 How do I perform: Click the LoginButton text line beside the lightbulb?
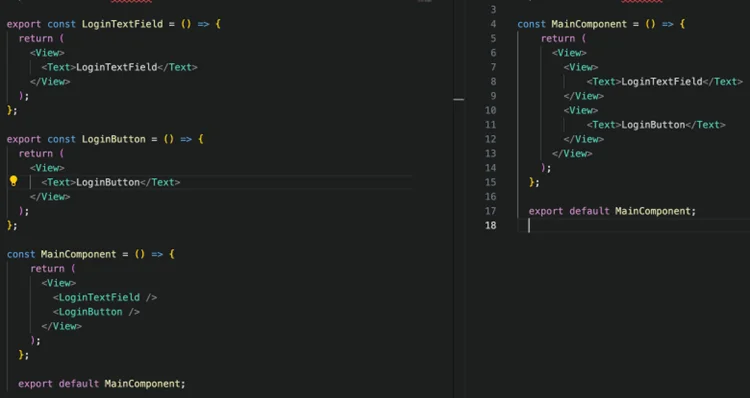(x=110, y=182)
